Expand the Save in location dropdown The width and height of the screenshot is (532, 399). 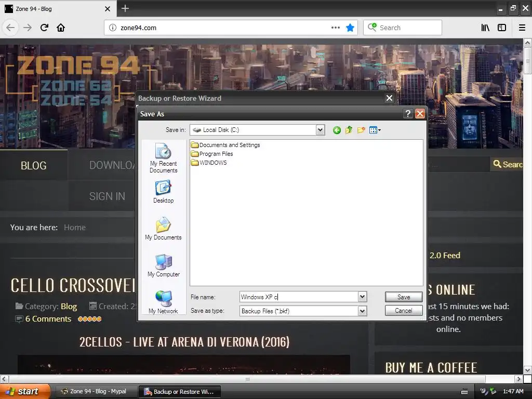[320, 130]
